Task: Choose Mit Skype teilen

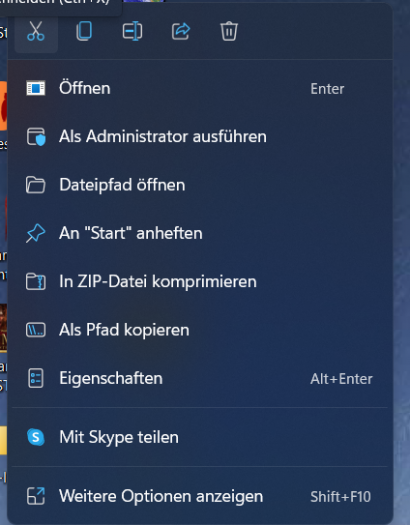Action: (200, 437)
